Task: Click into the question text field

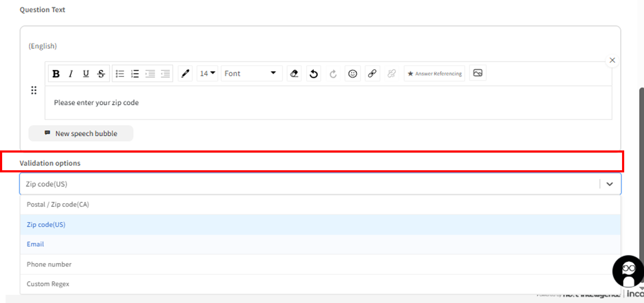Action: (328, 103)
